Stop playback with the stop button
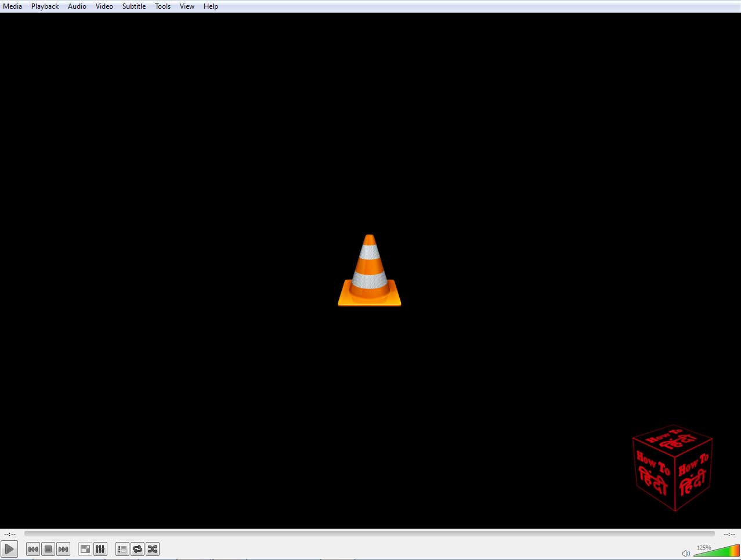The width and height of the screenshot is (741, 560). point(48,549)
